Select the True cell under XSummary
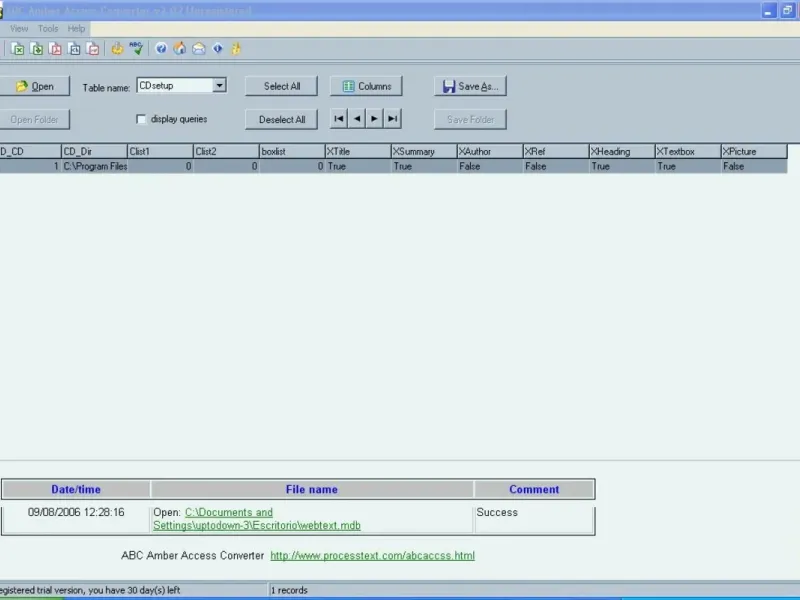The width and height of the screenshot is (800, 600). coord(424,166)
